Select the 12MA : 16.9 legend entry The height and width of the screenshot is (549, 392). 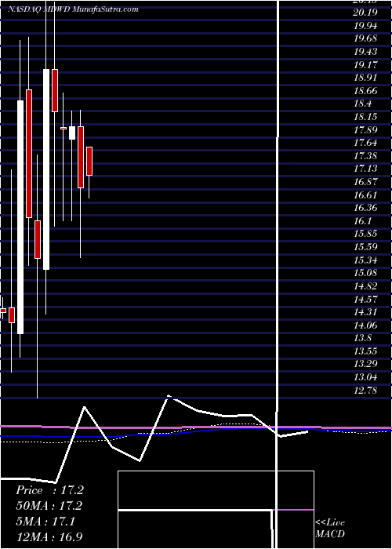[x=49, y=536]
